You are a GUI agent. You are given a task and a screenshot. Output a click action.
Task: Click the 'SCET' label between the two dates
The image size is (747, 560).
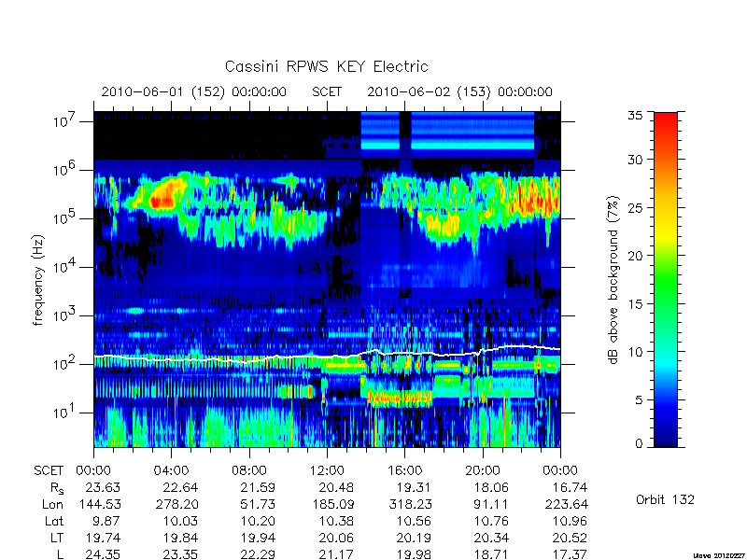(327, 91)
